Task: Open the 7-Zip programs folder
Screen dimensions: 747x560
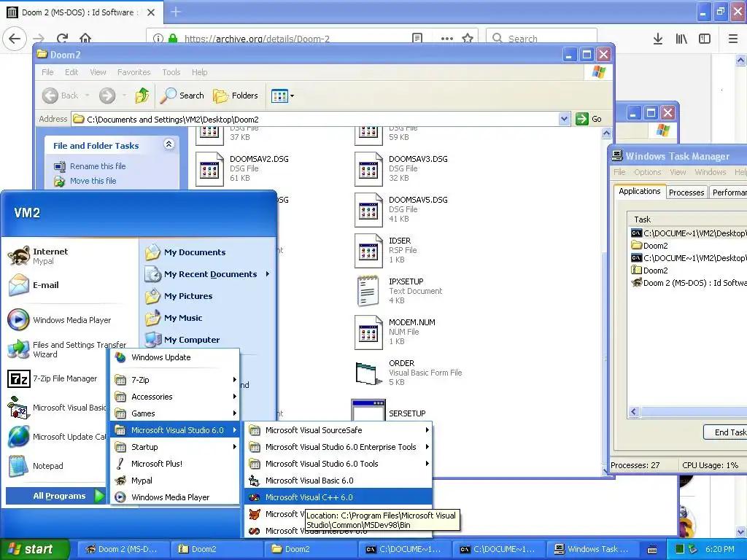Action: (175, 379)
